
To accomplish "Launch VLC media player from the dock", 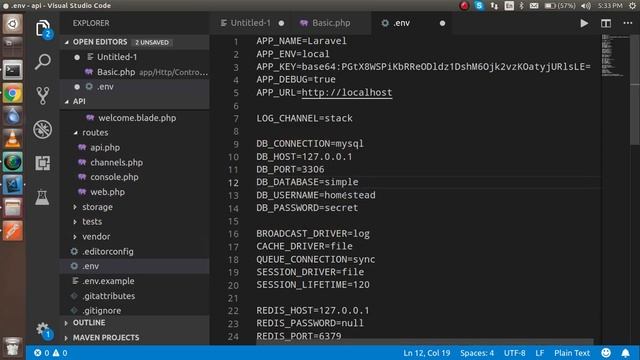I will pyautogui.click(x=13, y=139).
